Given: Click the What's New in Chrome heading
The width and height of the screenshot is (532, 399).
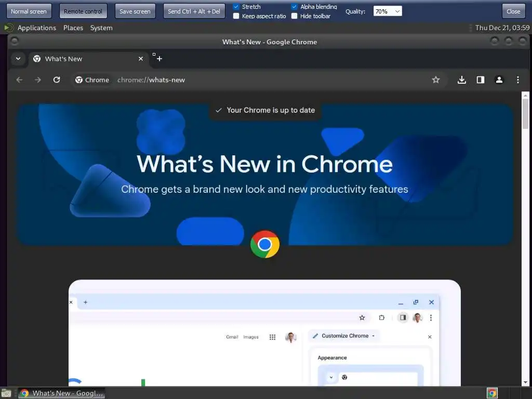Looking at the screenshot, I should (x=264, y=164).
